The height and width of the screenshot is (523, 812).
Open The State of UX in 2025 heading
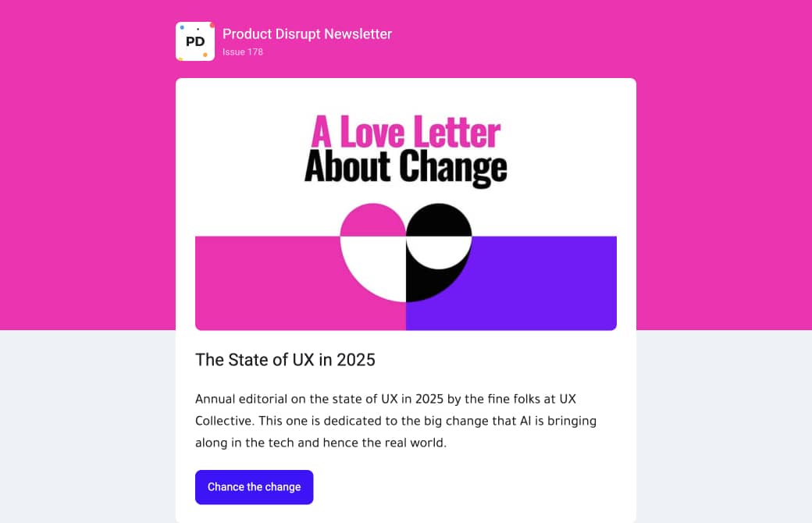(x=285, y=360)
